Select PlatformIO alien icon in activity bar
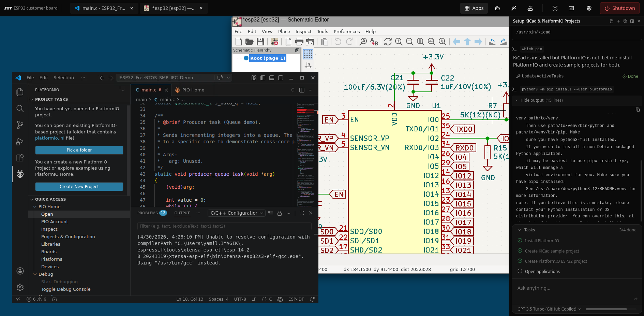 (x=20, y=174)
